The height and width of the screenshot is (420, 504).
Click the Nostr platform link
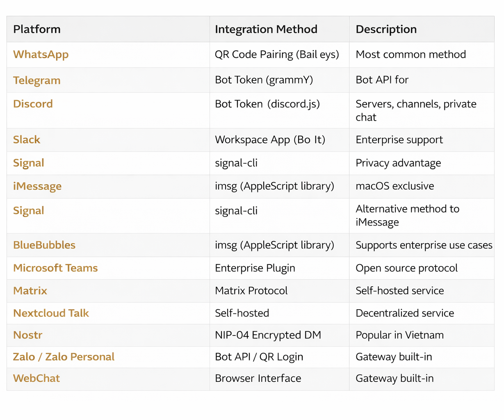(27, 335)
